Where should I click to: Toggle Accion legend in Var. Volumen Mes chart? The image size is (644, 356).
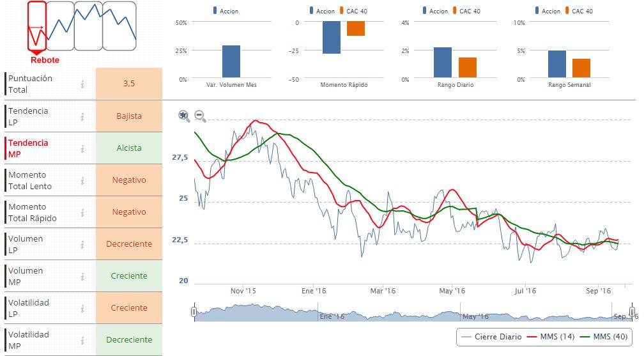[226, 11]
